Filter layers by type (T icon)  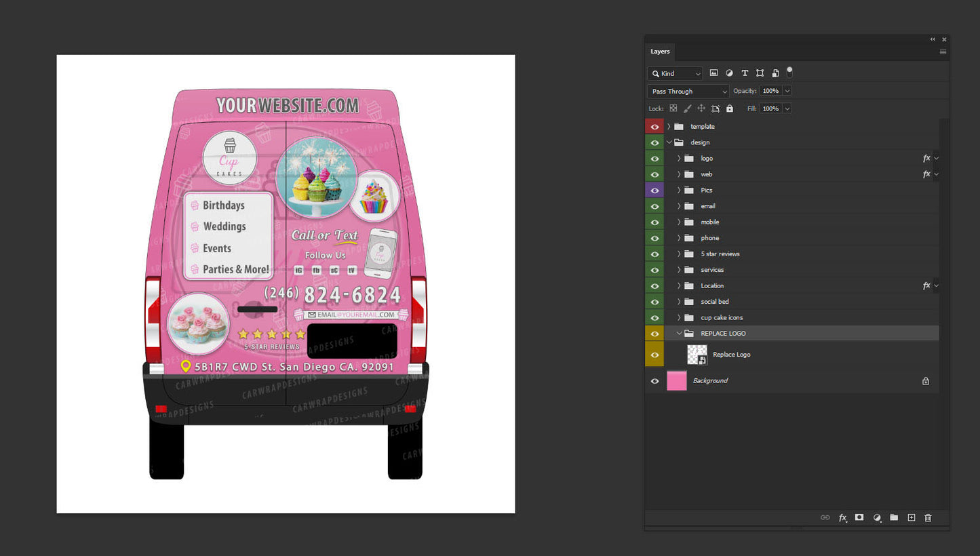click(745, 73)
